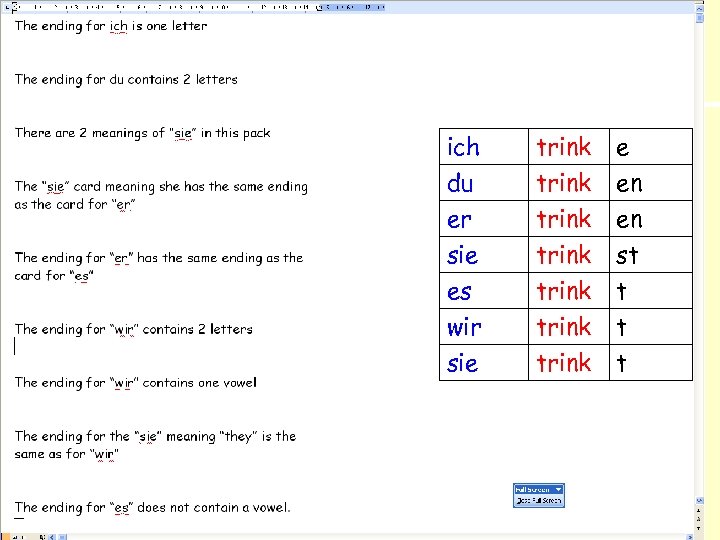Screen dimensions: 720x540
Task: Click the line "There are 2 meanings of sie"
Action: click(x=142, y=133)
